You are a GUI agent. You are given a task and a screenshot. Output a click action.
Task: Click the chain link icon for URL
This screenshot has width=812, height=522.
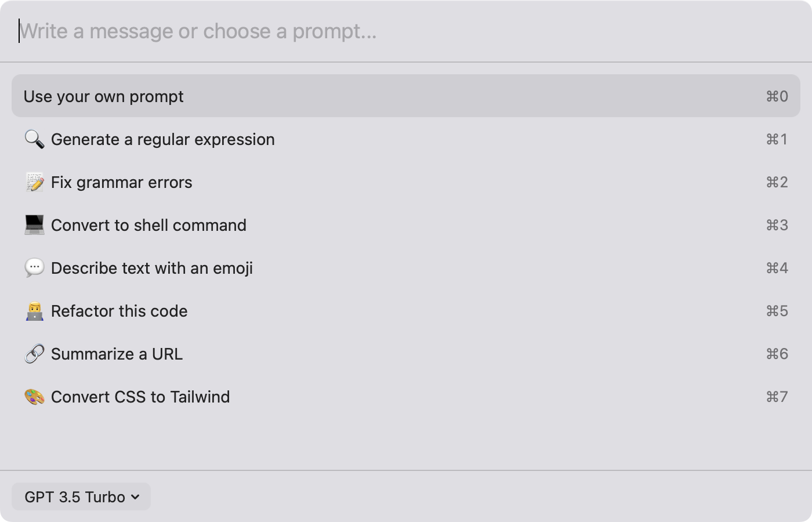click(34, 354)
